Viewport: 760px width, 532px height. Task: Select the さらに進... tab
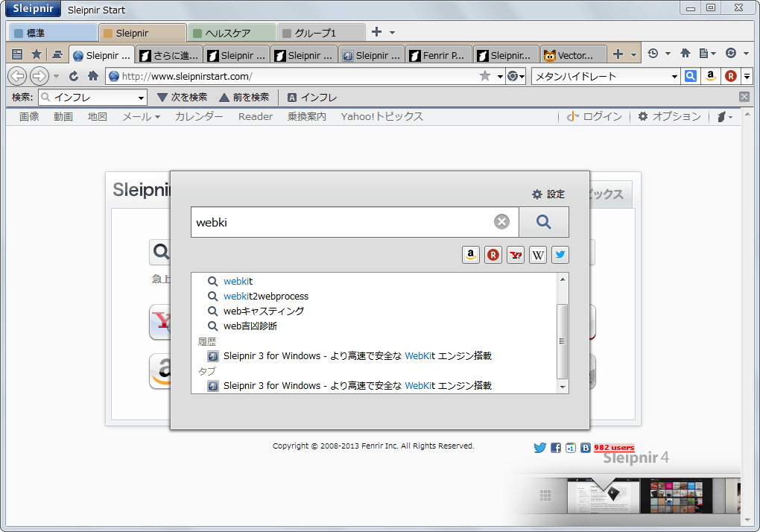tap(168, 55)
